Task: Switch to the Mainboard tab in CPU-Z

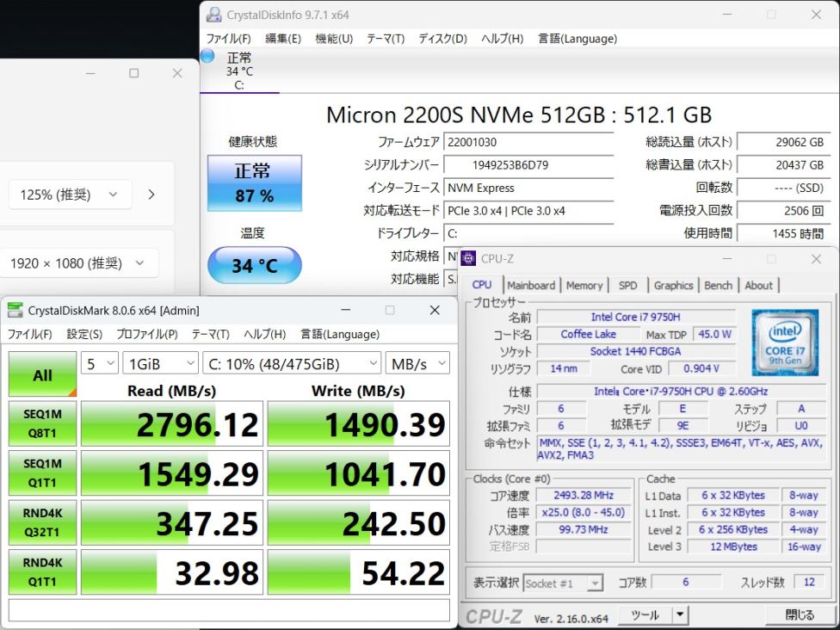Action: (x=531, y=286)
